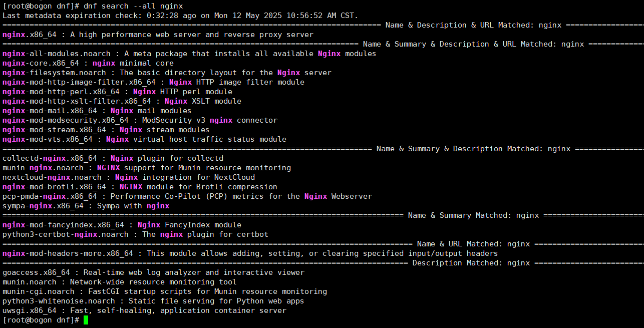Click the 'Name & URL Matched: nginx' header
The width and height of the screenshot is (644, 328).
point(473,244)
